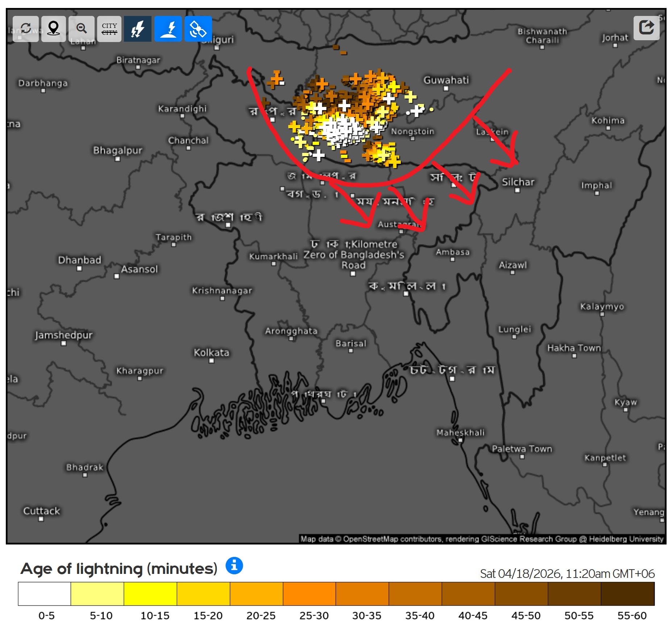
Task: Click the white 0-5 minutes legend swatch
Action: click(x=45, y=594)
